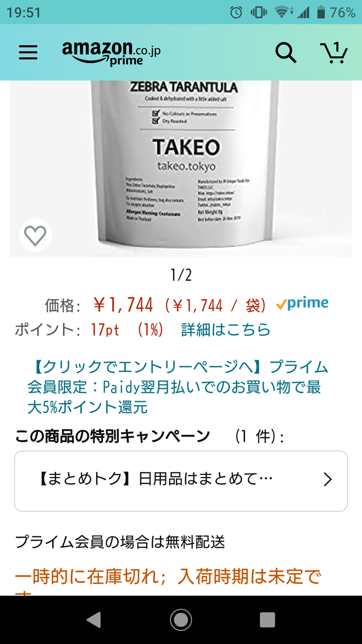Tap the Android back navigation button
The height and width of the screenshot is (644, 362).
tap(94, 620)
